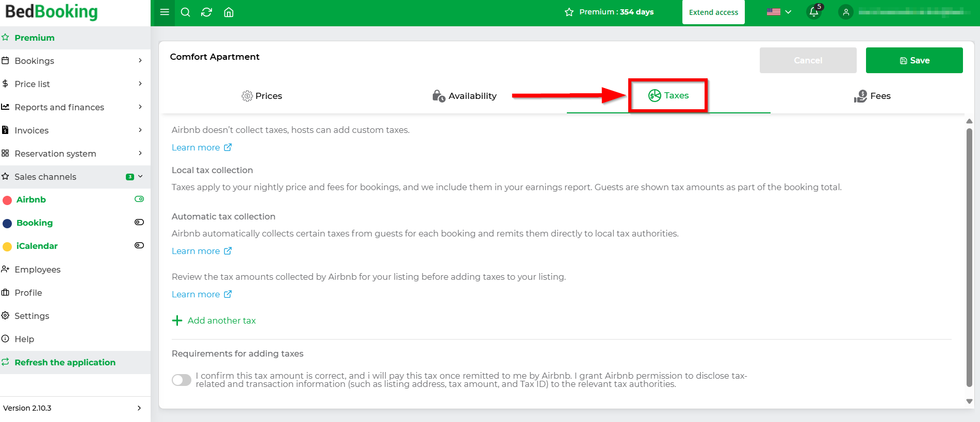Viewport: 980px width, 422px height.
Task: Click the plus icon for adding a tax
Action: coord(177,320)
